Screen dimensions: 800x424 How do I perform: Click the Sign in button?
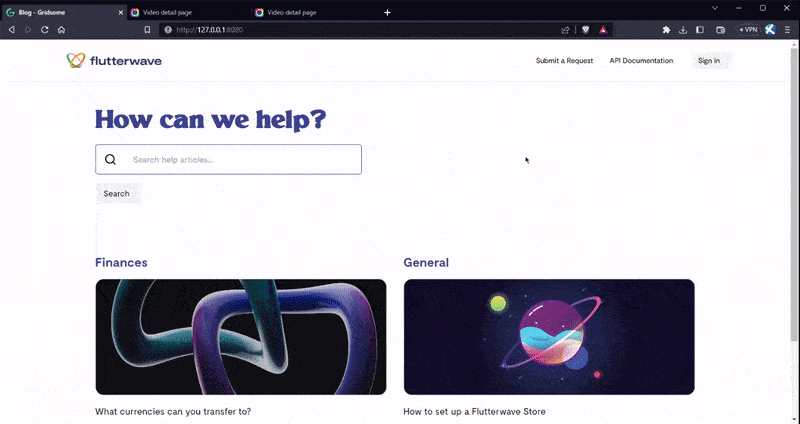(709, 61)
